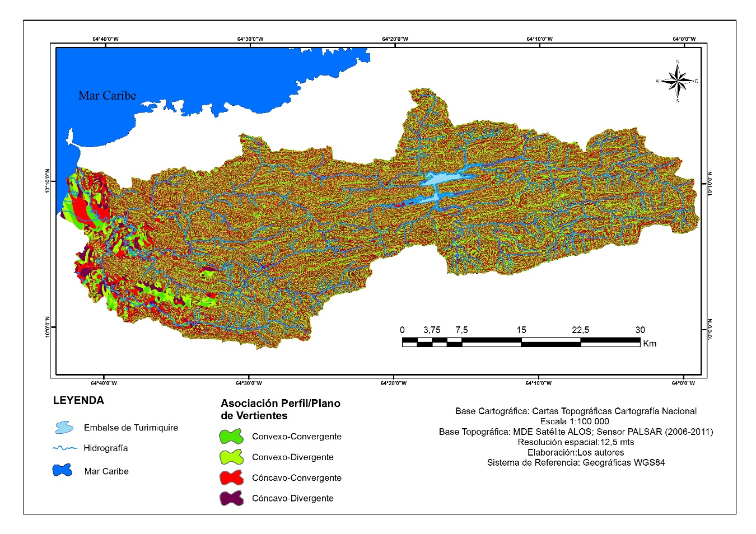
Task: Select the Embalse de Turimiquire legend symbol
Action: pyautogui.click(x=63, y=427)
